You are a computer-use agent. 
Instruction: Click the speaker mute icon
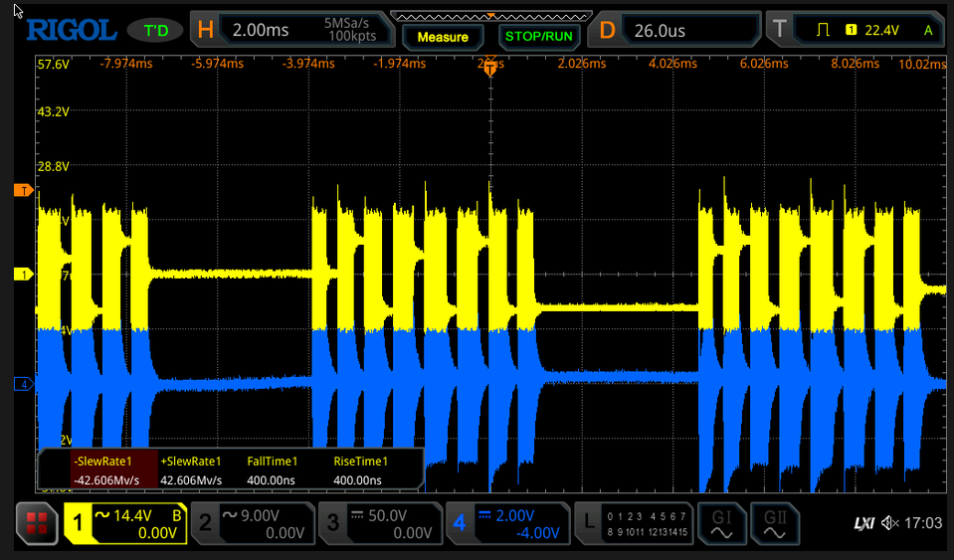tap(890, 523)
